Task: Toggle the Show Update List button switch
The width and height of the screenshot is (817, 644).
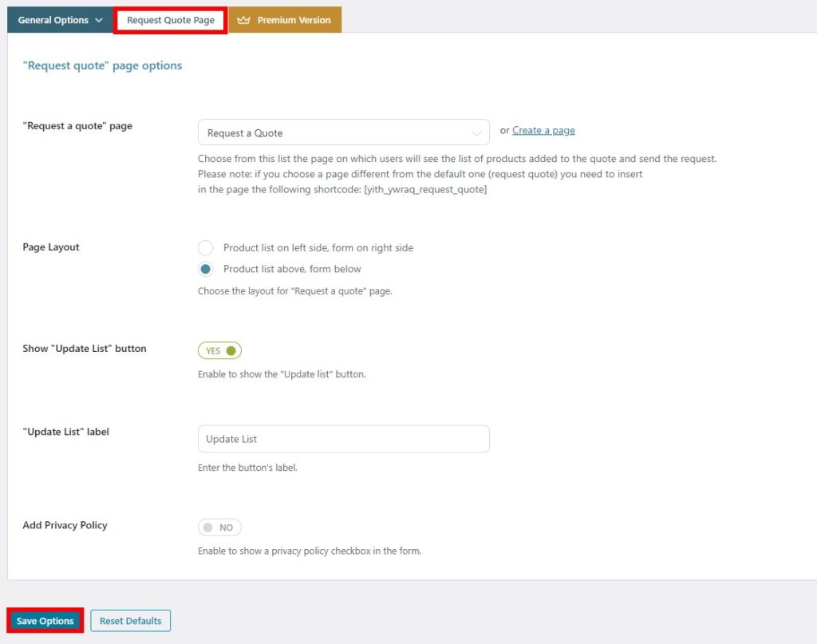Action: (x=219, y=350)
